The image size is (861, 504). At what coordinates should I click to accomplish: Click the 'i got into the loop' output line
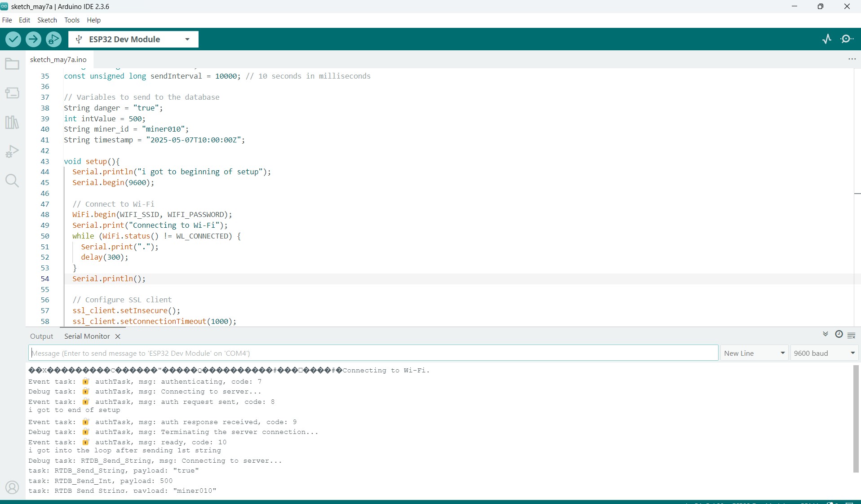[x=124, y=451]
